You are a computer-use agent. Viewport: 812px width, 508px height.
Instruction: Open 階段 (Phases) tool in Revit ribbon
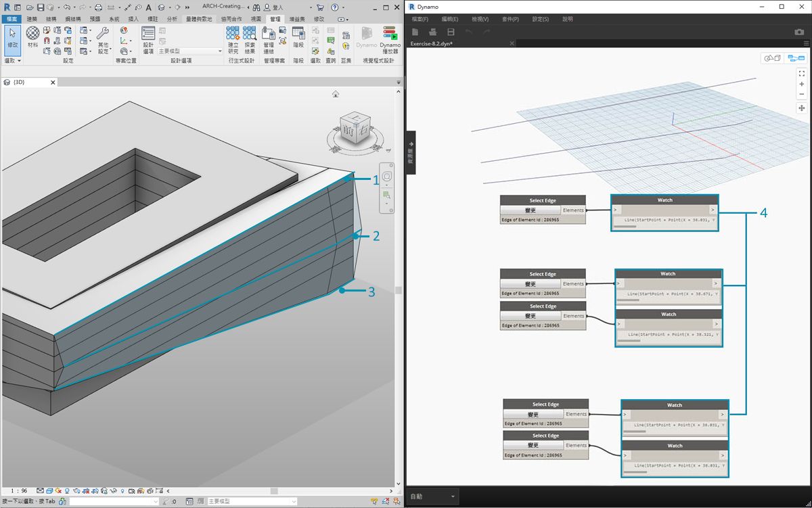pyautogui.click(x=298, y=38)
